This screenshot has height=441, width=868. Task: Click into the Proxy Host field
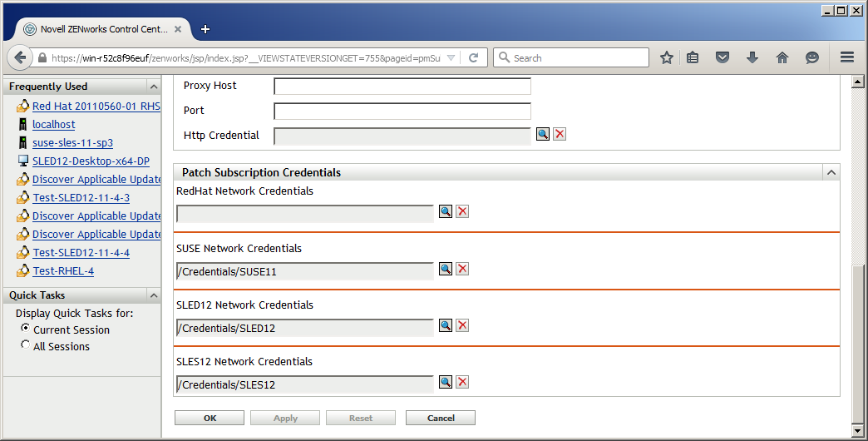402,86
